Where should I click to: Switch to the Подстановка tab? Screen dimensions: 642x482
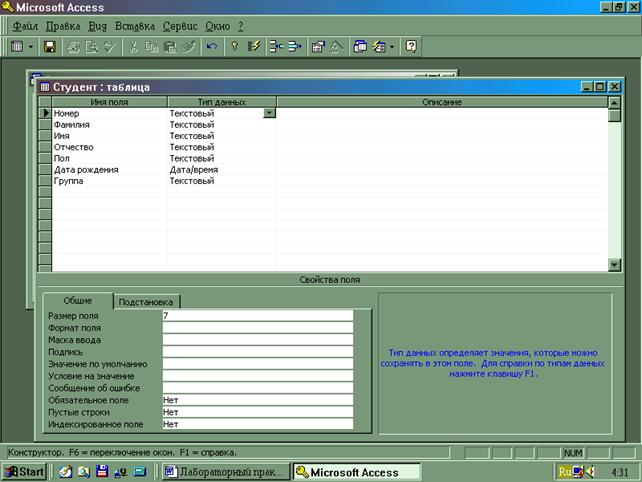146,301
